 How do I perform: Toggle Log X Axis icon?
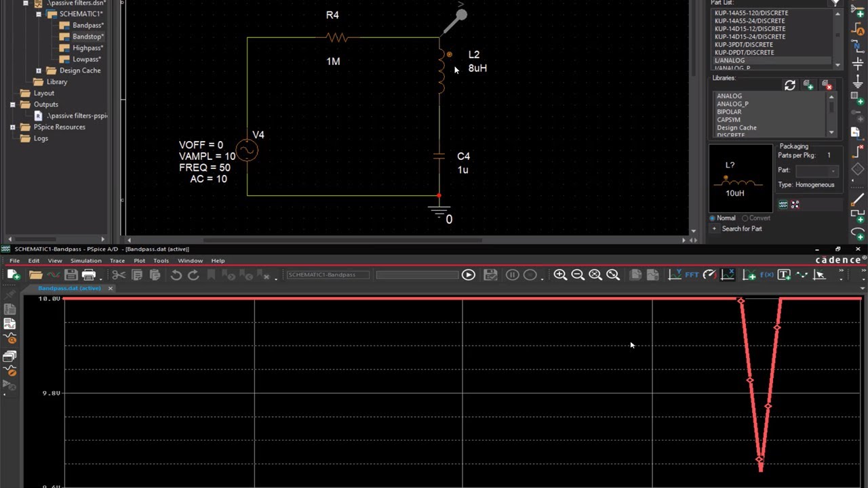pos(728,274)
